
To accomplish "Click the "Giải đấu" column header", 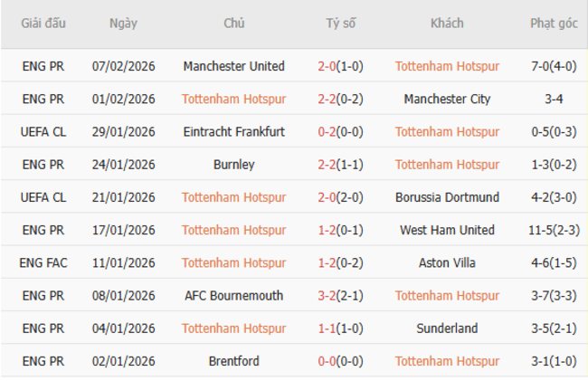I will click(43, 24).
